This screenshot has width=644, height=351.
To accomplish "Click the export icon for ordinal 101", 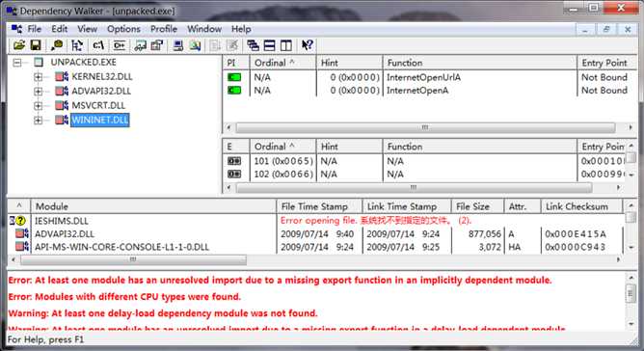I will tap(234, 161).
